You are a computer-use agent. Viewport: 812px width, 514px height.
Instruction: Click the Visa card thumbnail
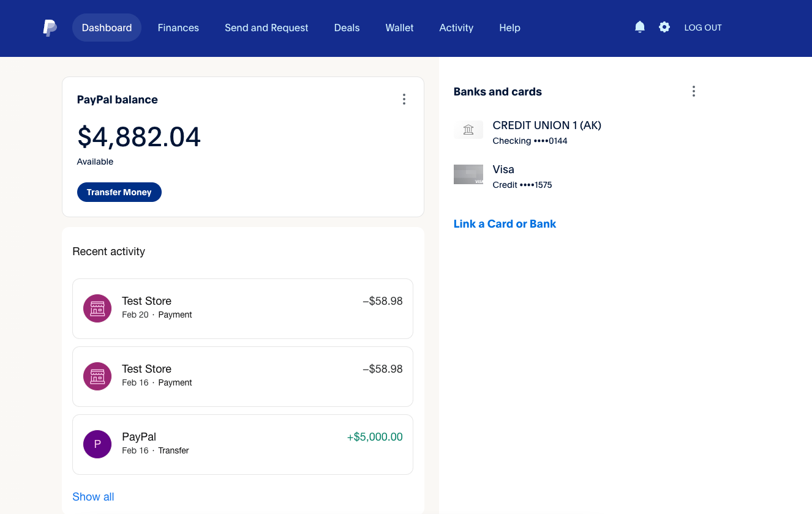(468, 174)
